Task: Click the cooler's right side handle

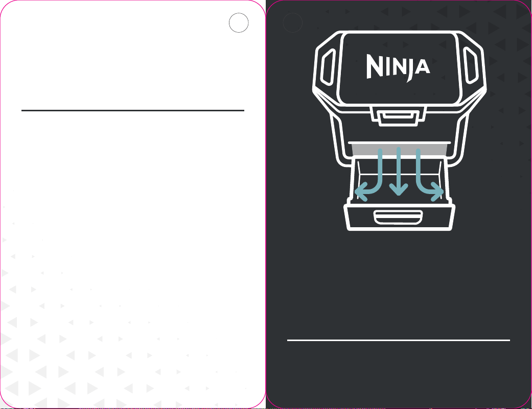Action: point(471,65)
